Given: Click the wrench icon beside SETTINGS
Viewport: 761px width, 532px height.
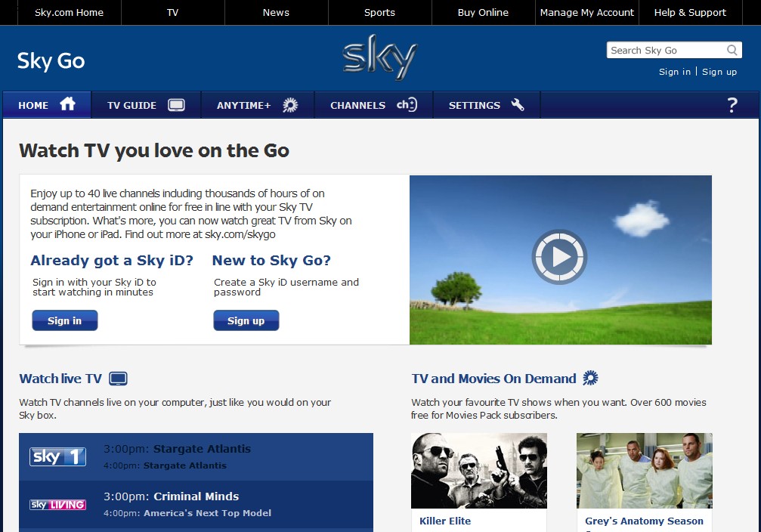Looking at the screenshot, I should click(x=518, y=105).
